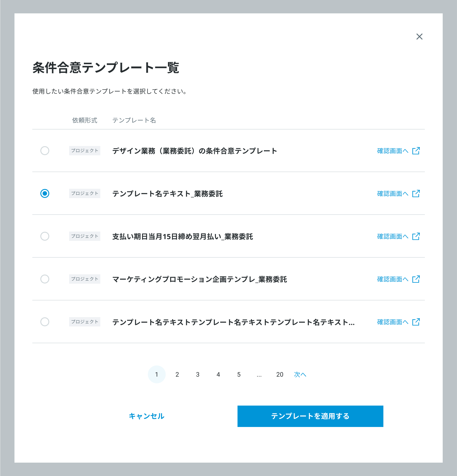
Task: Click current page 1 in pagination
Action: click(157, 374)
